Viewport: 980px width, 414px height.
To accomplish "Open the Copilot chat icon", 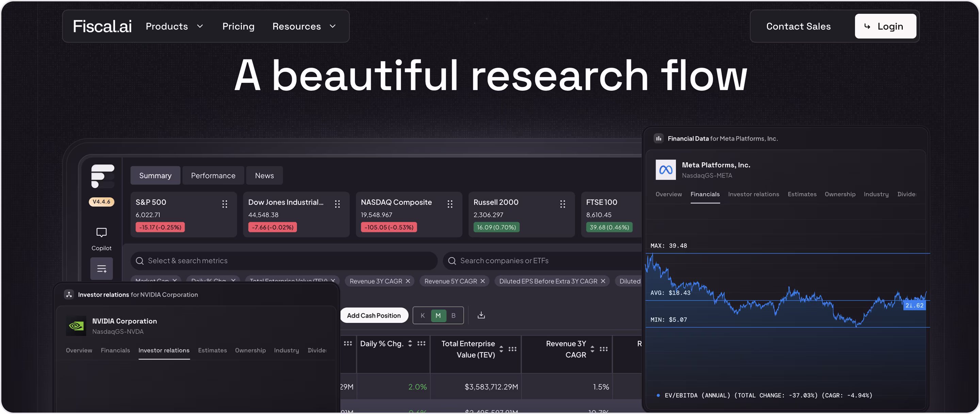I will coord(102,232).
